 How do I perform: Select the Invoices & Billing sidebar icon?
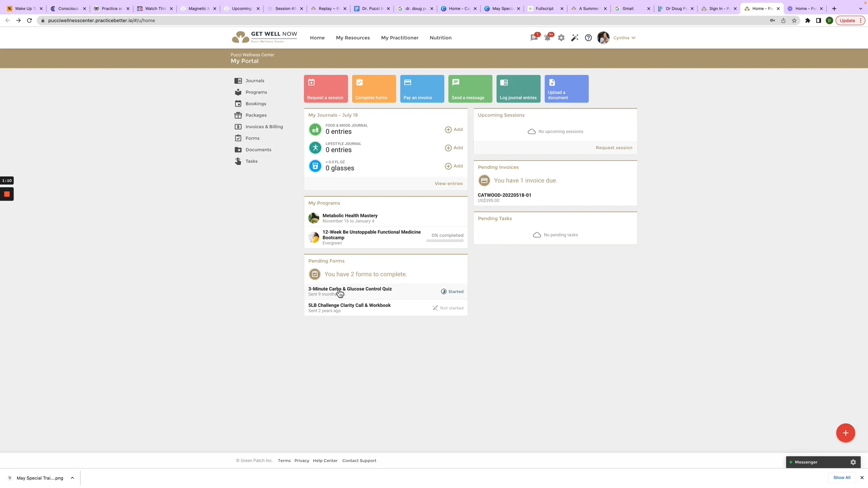pos(238,127)
